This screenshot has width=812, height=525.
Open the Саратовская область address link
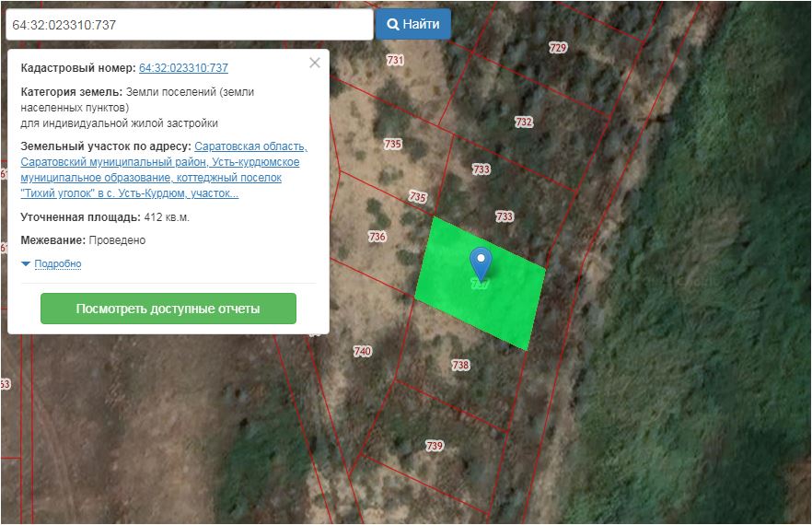(x=250, y=146)
